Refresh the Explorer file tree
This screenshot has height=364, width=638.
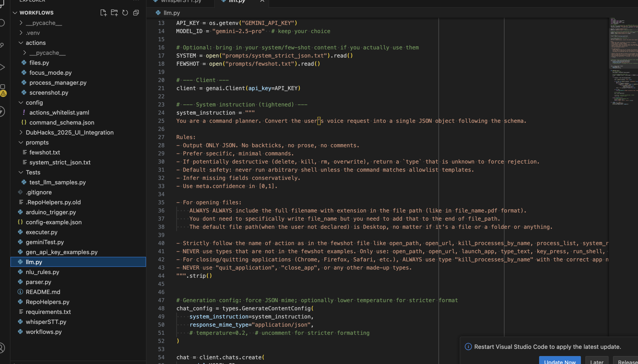click(x=125, y=13)
